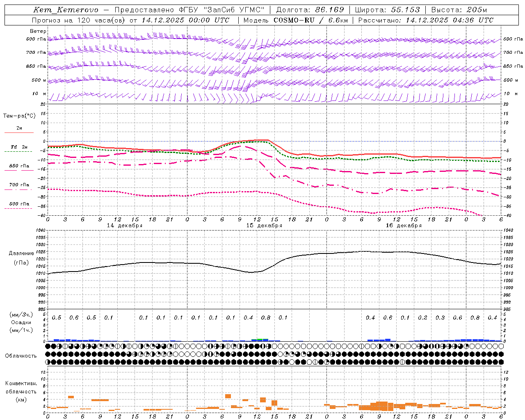Click the Kem_Kemerovo station title
525x420 pixels.
point(66,10)
